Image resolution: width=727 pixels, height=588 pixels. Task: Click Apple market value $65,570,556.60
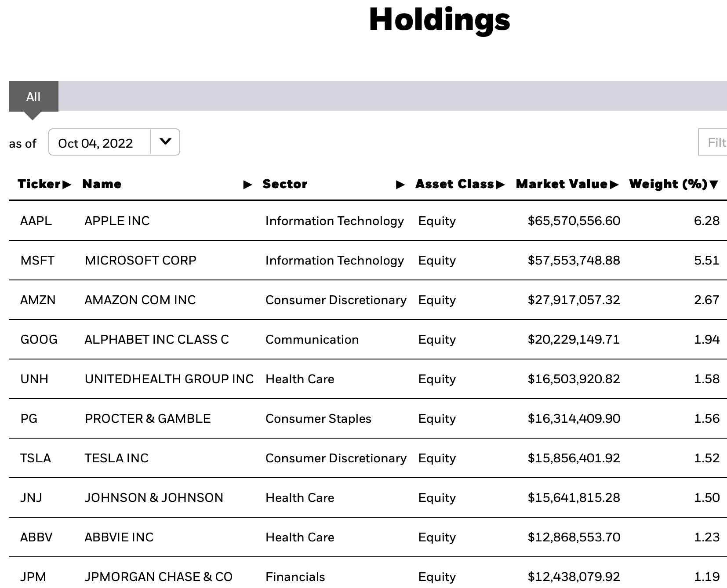click(574, 221)
